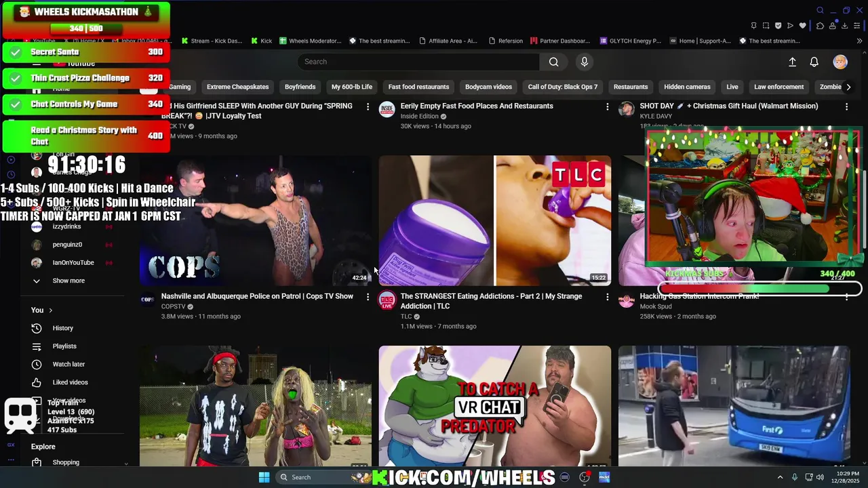Click the browser heart bookmark icon
868x488 pixels.
coord(803,26)
